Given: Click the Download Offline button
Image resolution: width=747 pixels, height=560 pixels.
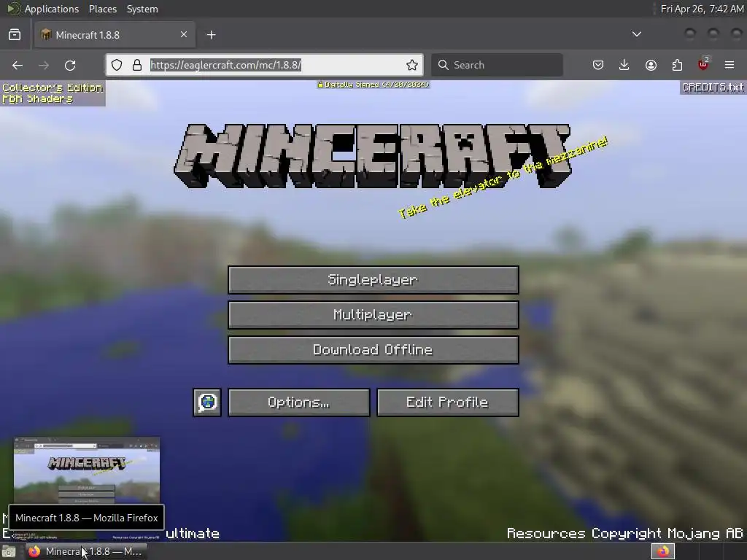Looking at the screenshot, I should tap(373, 350).
